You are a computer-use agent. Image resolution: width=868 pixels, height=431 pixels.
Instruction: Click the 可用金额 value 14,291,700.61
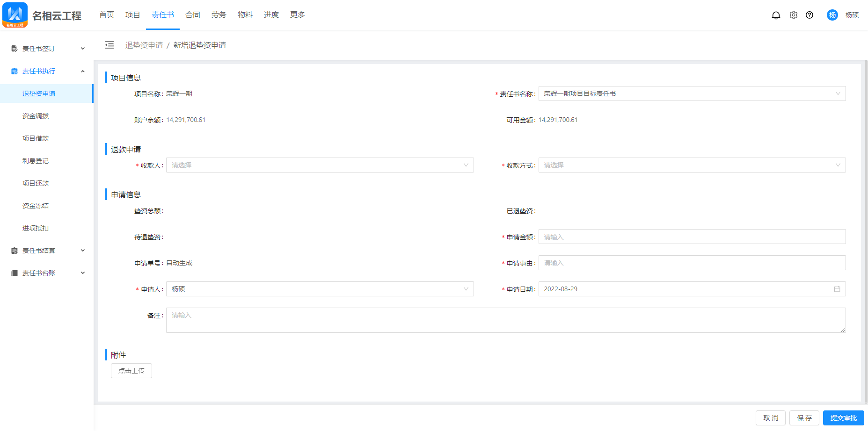click(558, 120)
